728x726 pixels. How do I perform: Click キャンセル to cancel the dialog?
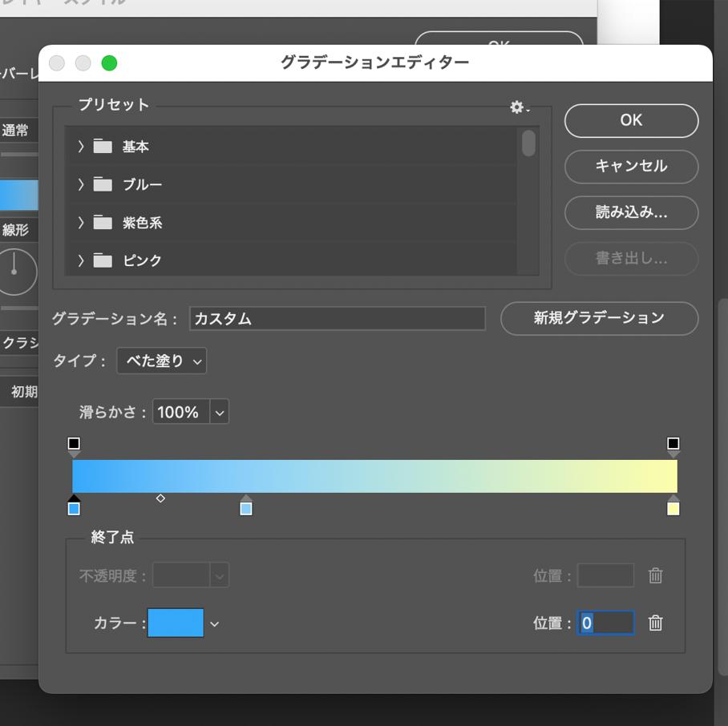(631, 167)
